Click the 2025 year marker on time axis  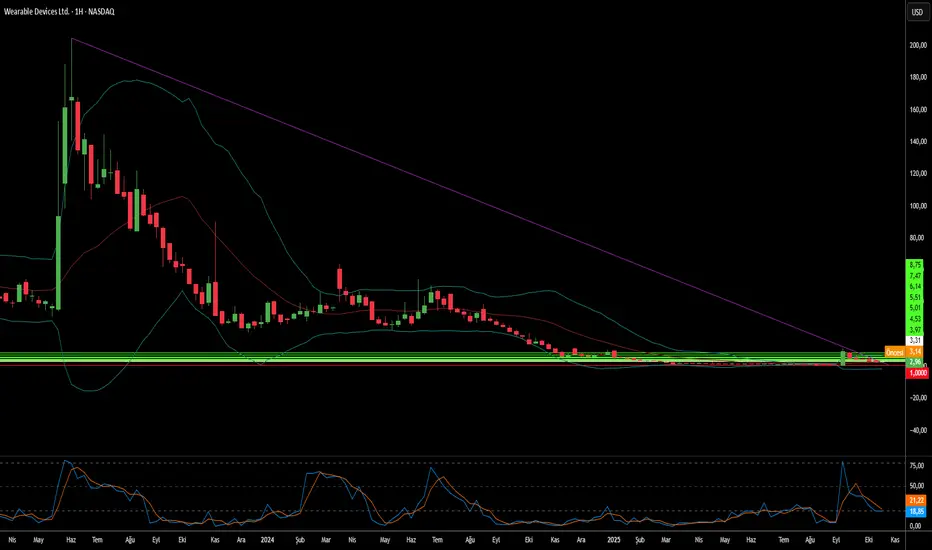pos(613,540)
